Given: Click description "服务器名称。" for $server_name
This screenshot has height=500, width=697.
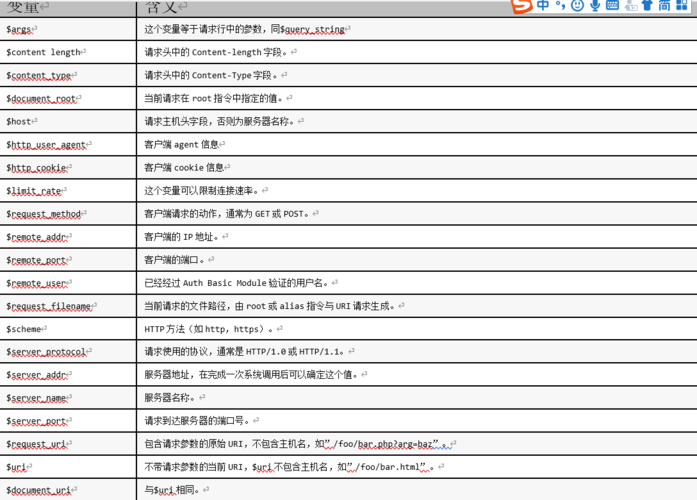Looking at the screenshot, I should point(170,397).
